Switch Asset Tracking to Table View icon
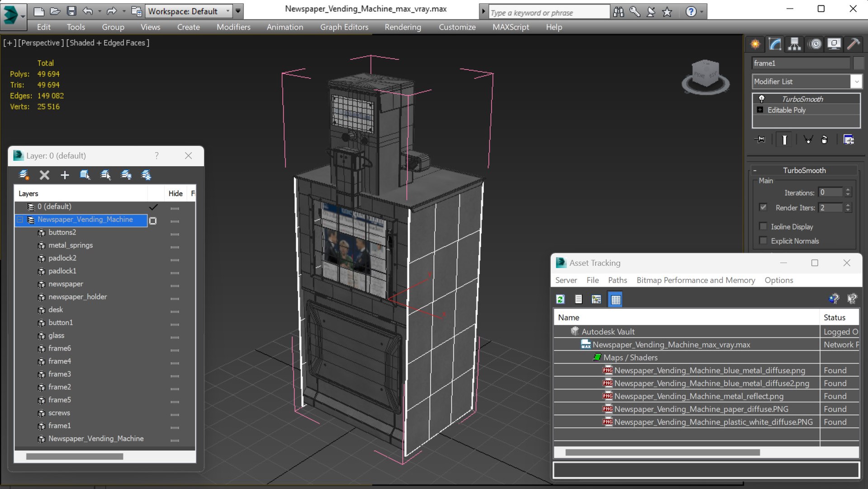 [x=615, y=299]
